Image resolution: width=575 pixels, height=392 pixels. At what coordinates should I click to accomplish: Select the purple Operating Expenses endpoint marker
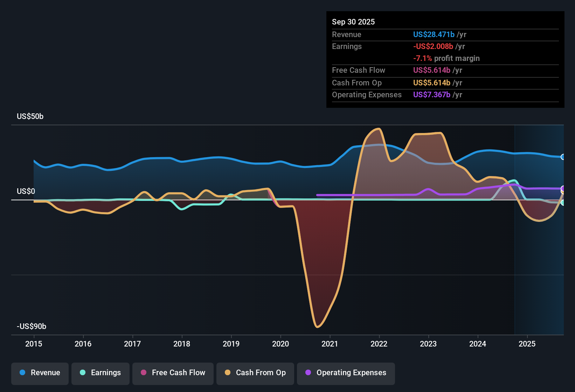[563, 188]
